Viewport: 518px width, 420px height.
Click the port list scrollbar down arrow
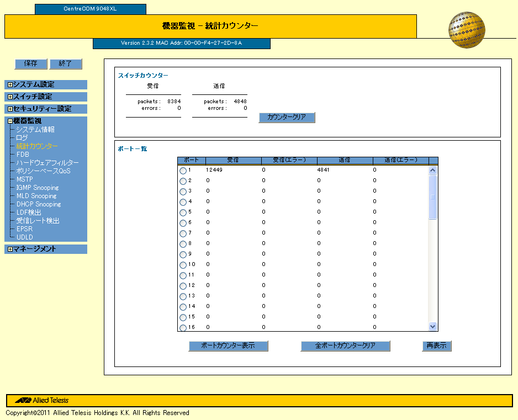(432, 326)
